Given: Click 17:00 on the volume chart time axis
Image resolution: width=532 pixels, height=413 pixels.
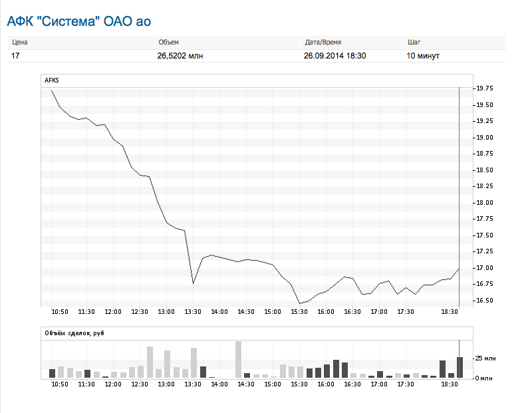Looking at the screenshot, I should 379,384.
